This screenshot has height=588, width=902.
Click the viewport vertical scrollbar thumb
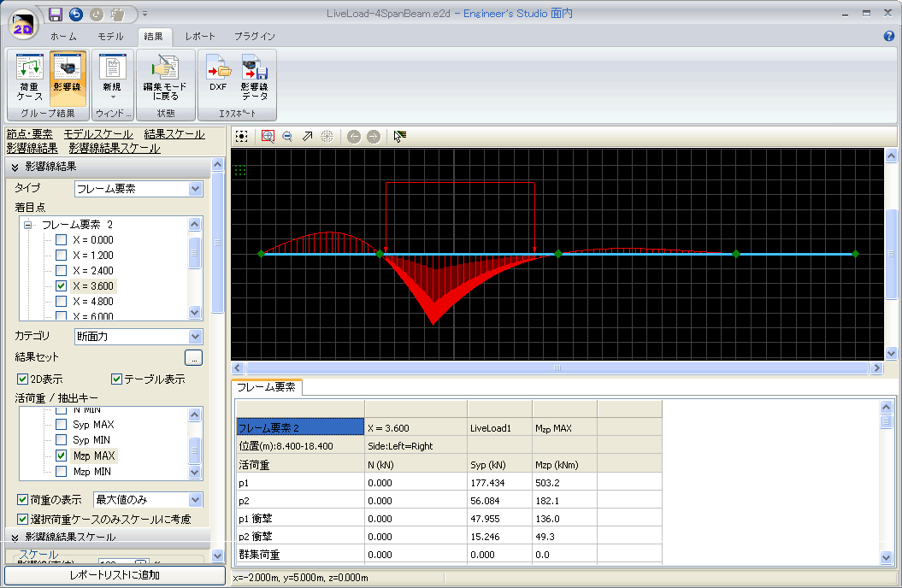click(891, 254)
